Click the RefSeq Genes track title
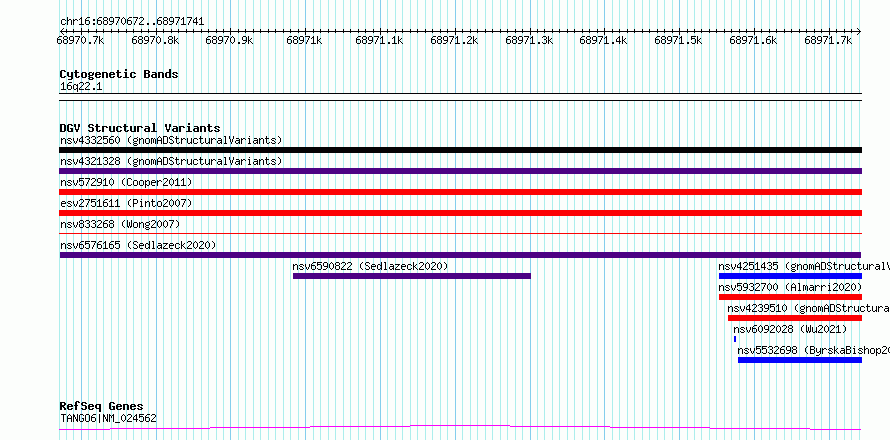This screenshot has height=440, width=890. tap(101, 407)
